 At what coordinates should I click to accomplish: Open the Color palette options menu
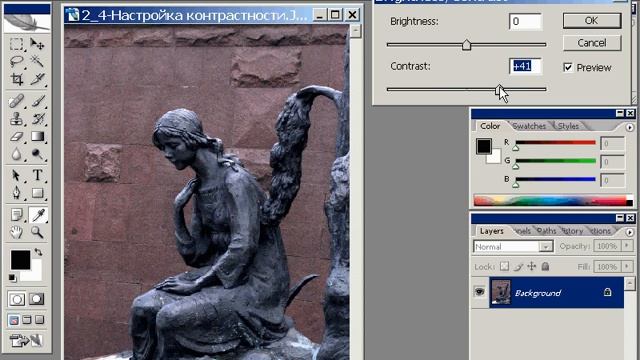pyautogui.click(x=629, y=128)
